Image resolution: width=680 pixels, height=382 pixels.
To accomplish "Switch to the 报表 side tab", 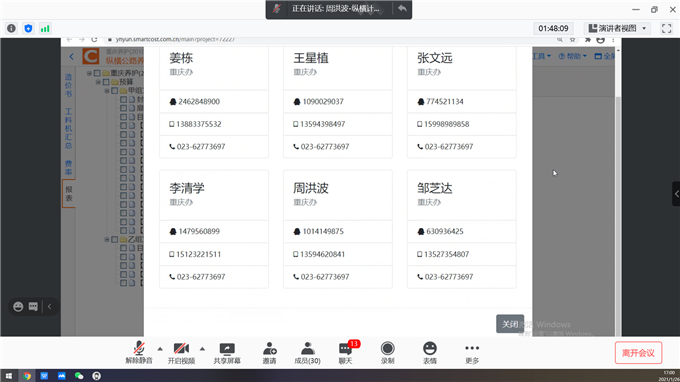I will 69,193.
